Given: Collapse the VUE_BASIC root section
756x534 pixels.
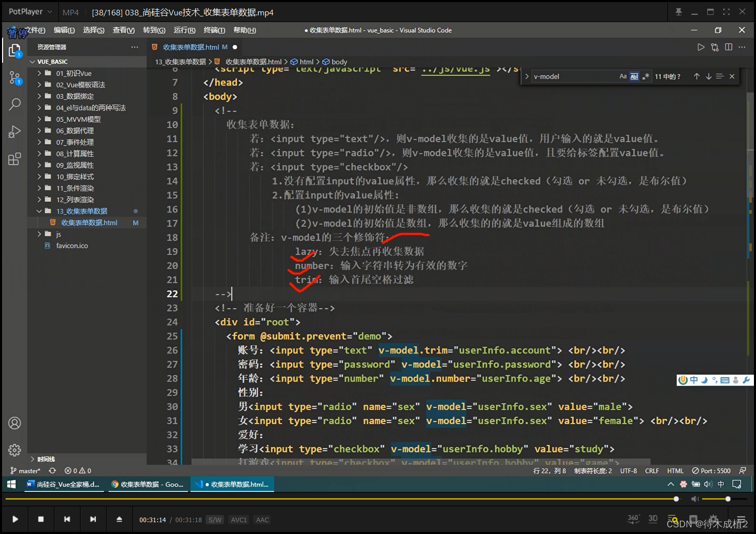Looking at the screenshot, I should 52,61.
